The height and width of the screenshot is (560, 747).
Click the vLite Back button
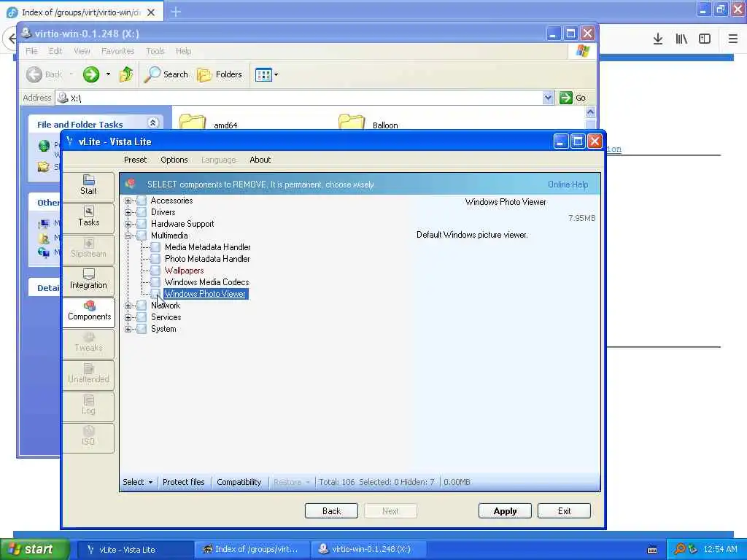click(x=332, y=511)
